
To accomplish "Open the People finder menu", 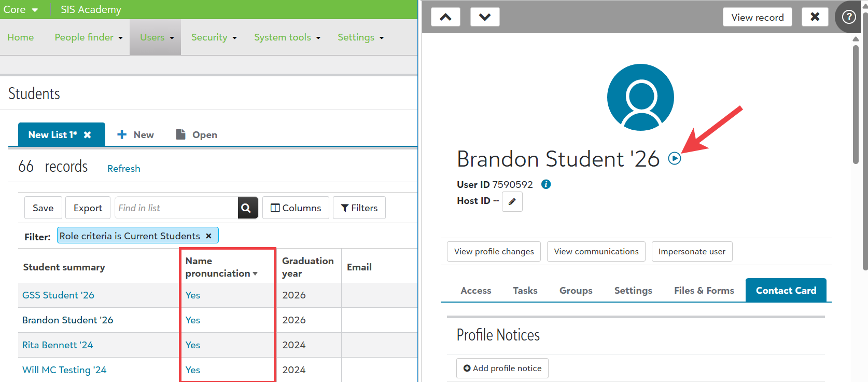I will point(88,37).
